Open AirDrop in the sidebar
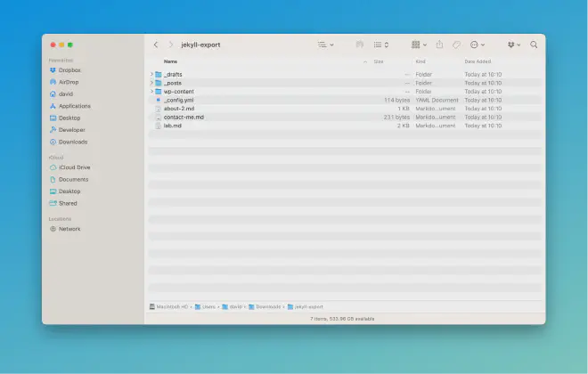Viewport: 588px width, 374px height. 64,82
